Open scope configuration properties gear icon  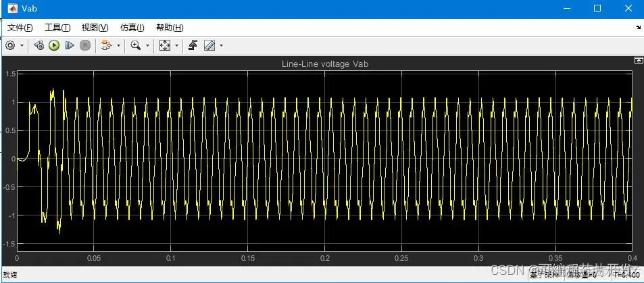[10, 45]
